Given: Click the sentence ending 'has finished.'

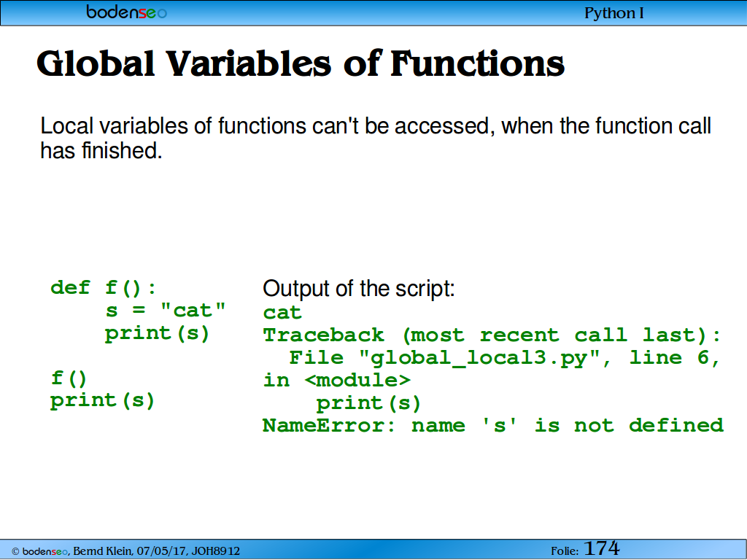Looking at the screenshot, I should 376,138.
